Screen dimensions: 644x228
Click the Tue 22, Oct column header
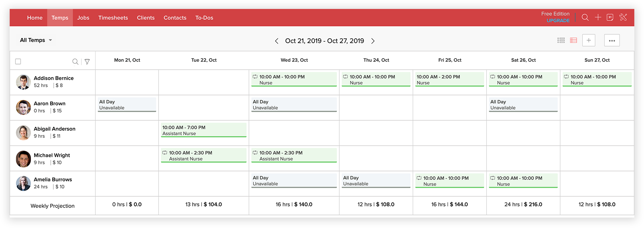tap(204, 60)
